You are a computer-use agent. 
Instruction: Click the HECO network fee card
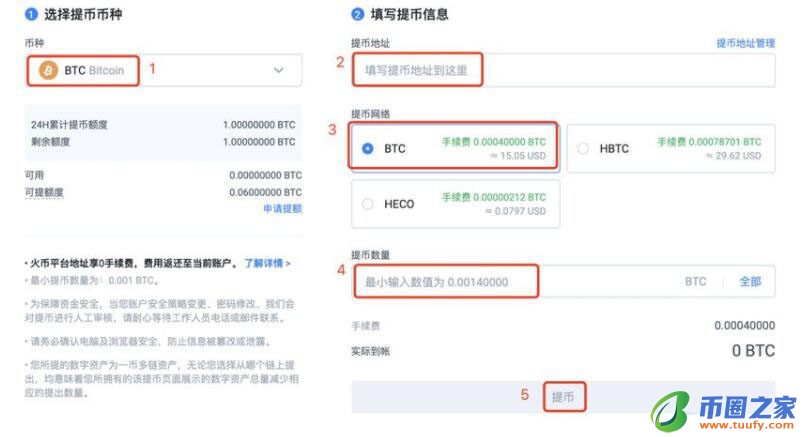455,204
